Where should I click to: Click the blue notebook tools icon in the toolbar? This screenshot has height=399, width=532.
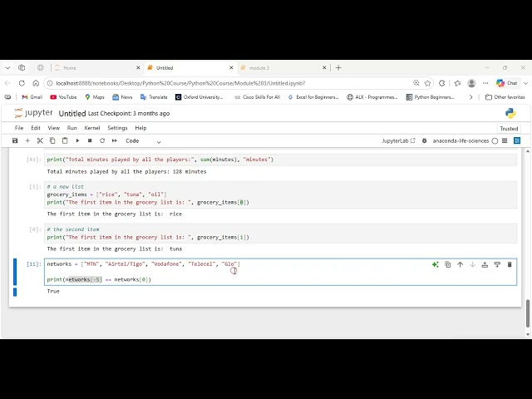click(517, 140)
